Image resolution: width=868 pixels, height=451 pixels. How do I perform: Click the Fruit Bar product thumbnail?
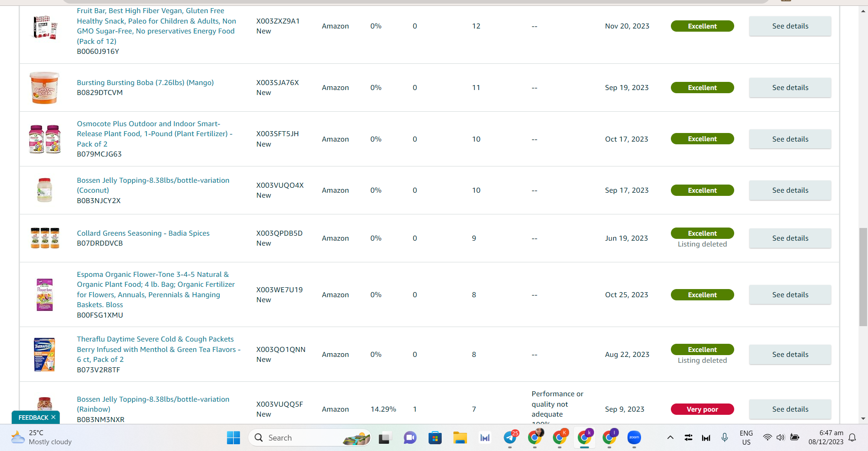tap(45, 27)
